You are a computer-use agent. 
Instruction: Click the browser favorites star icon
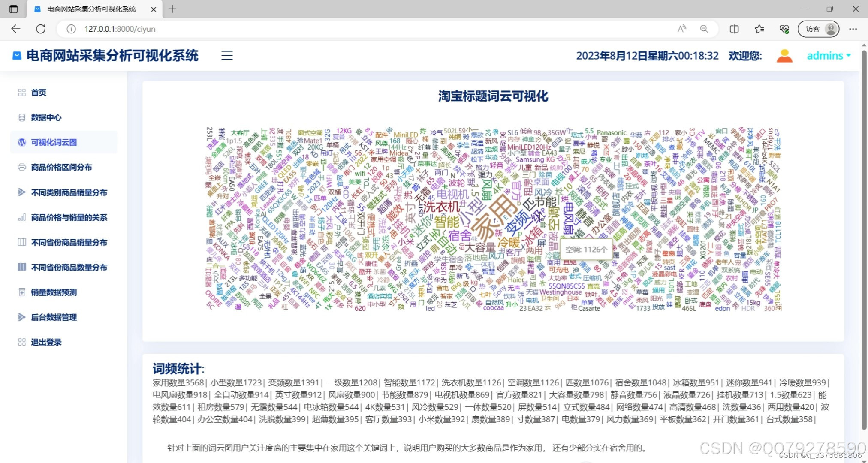coord(759,29)
